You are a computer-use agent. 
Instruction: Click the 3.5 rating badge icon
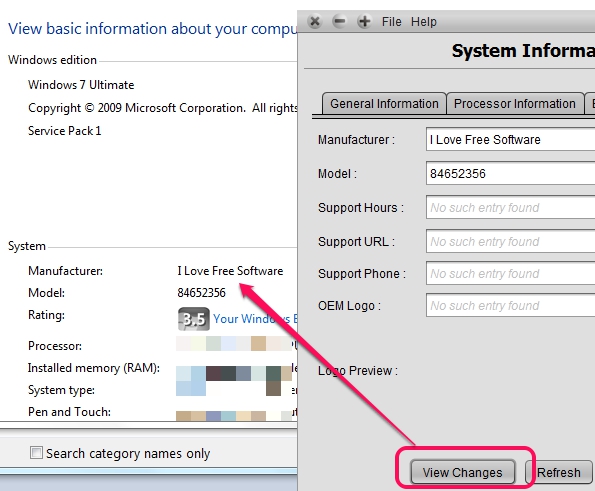click(x=194, y=319)
